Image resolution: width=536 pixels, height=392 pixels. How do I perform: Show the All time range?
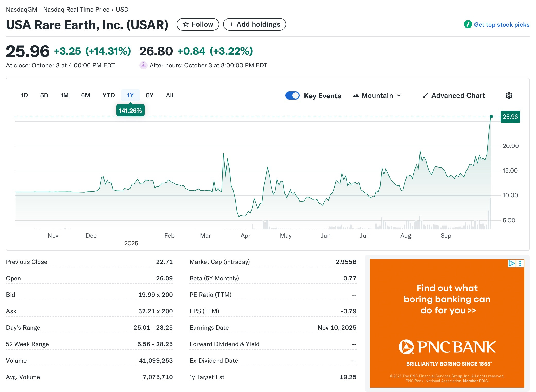[x=169, y=95]
